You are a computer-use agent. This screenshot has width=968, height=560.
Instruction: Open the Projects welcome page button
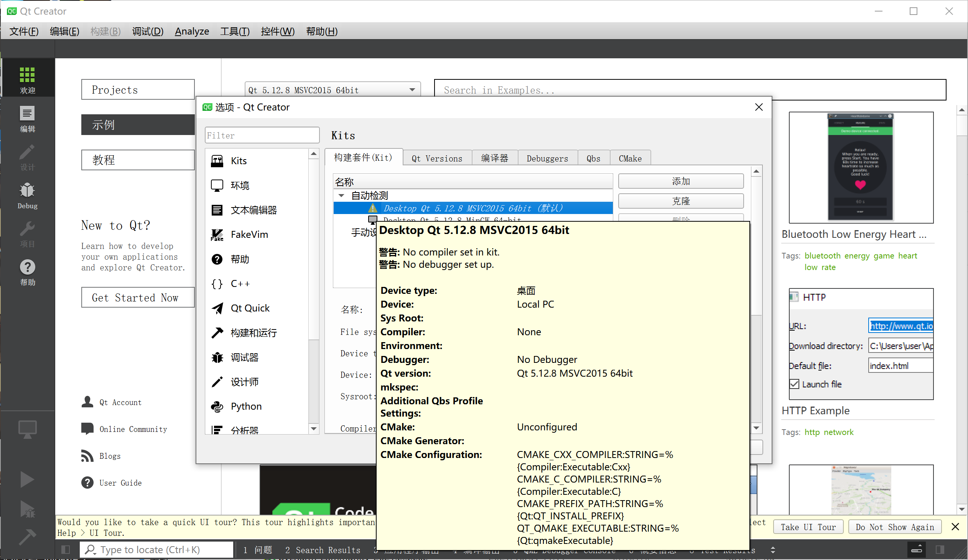coord(138,89)
